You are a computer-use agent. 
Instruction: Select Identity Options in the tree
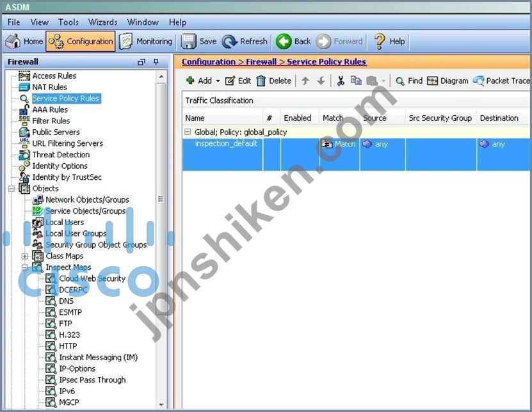point(60,166)
